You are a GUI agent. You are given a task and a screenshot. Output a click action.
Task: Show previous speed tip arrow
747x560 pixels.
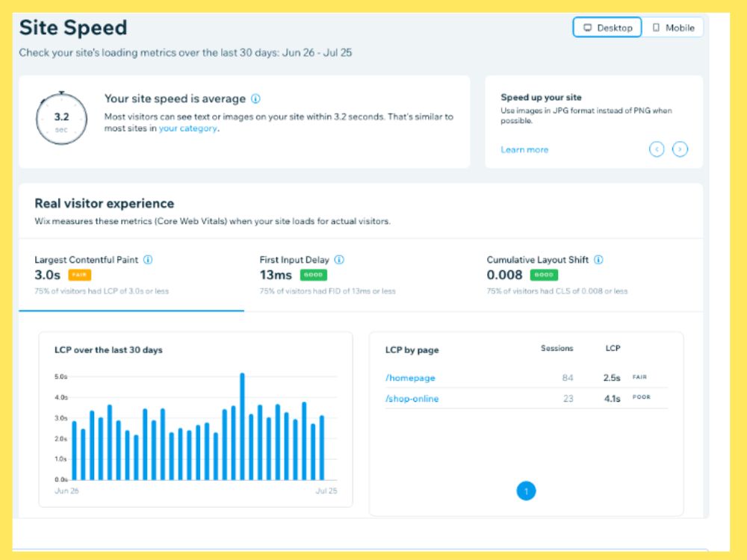click(x=657, y=149)
